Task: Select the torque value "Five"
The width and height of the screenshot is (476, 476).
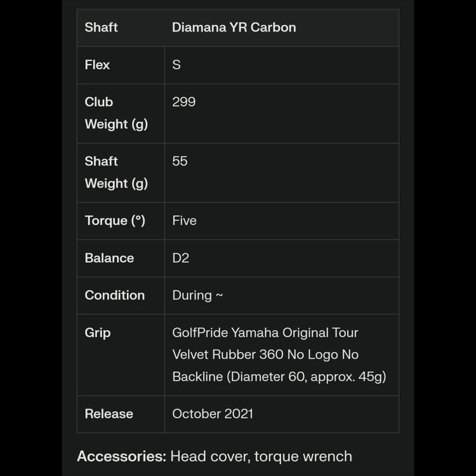Action: point(184,221)
